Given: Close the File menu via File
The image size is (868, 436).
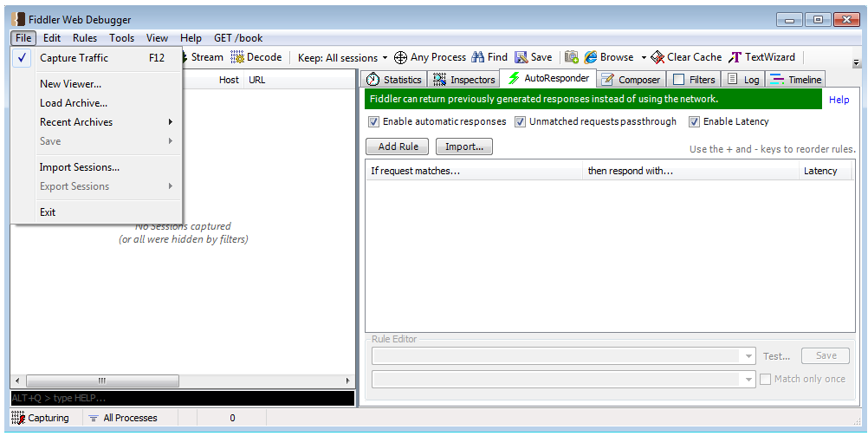Looking at the screenshot, I should [23, 38].
